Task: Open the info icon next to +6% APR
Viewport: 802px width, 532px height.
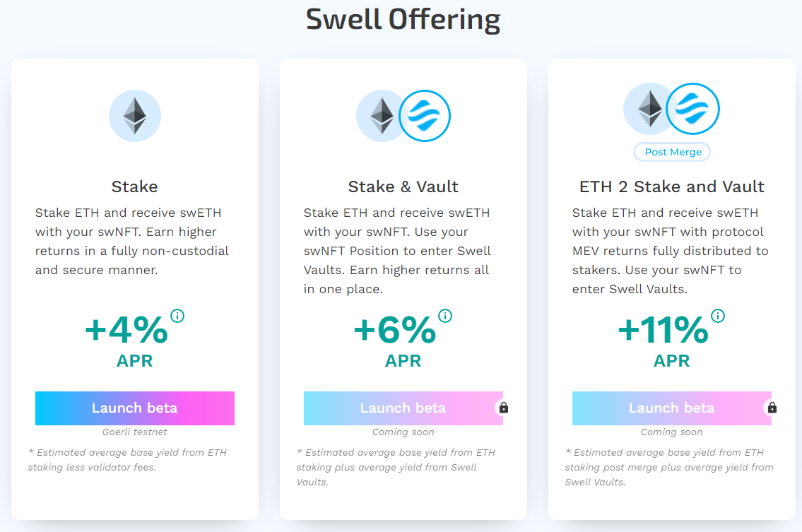Action: click(445, 316)
